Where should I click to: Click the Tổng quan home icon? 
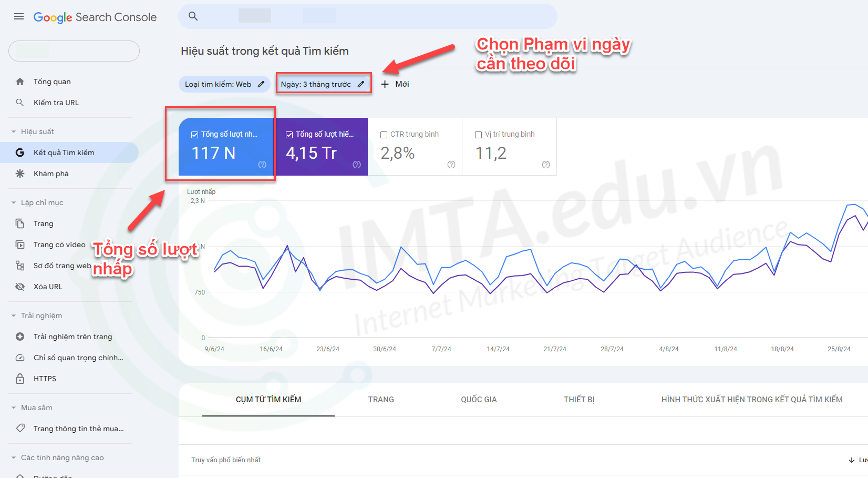tap(20, 82)
